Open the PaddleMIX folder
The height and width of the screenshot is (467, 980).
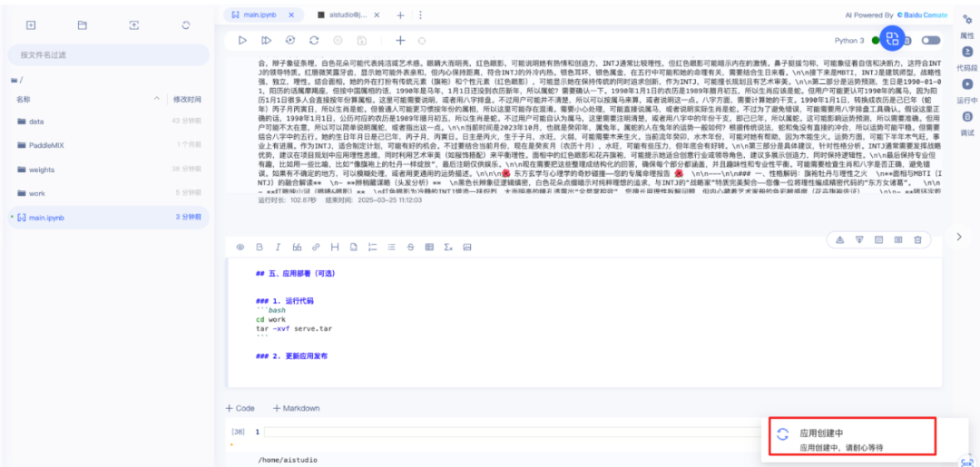[x=109, y=145]
